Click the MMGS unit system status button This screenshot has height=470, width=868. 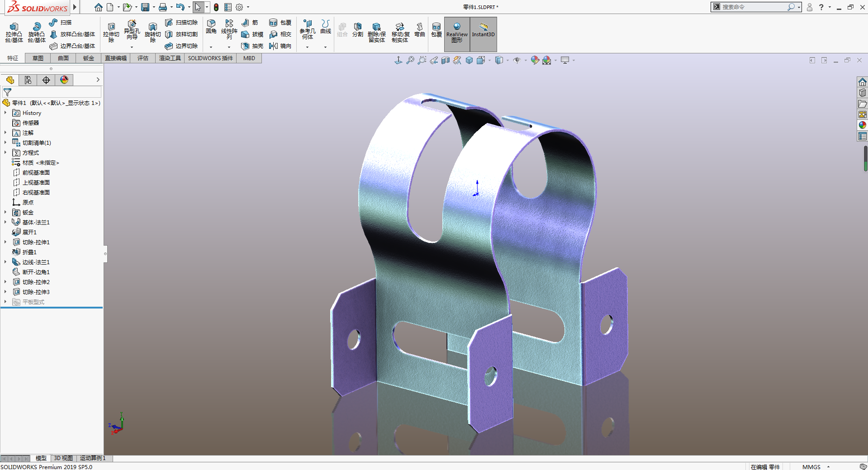coord(811,467)
